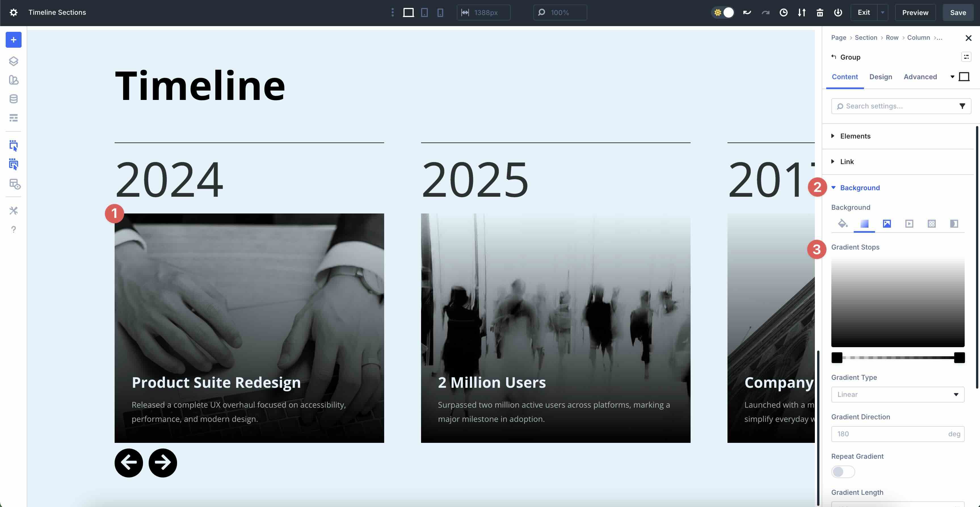Screen dimensions: 980x507
Task: Click the blue add module plus icon
Action: (x=13, y=40)
